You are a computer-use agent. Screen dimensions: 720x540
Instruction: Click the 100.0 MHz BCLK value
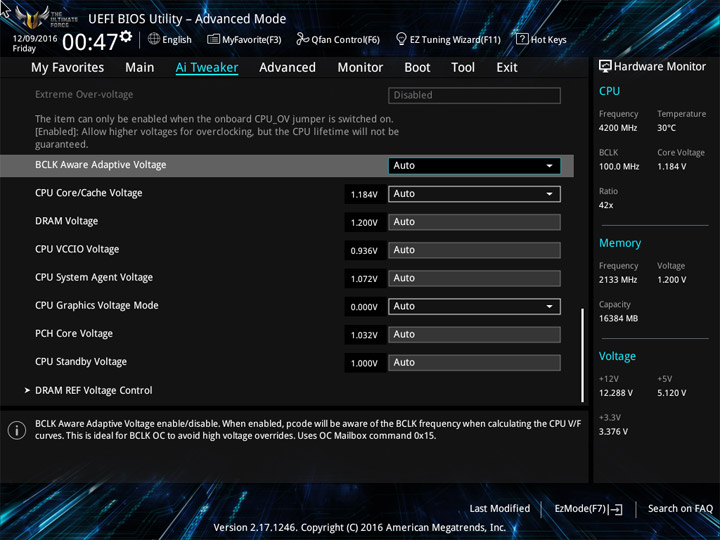pos(619,167)
